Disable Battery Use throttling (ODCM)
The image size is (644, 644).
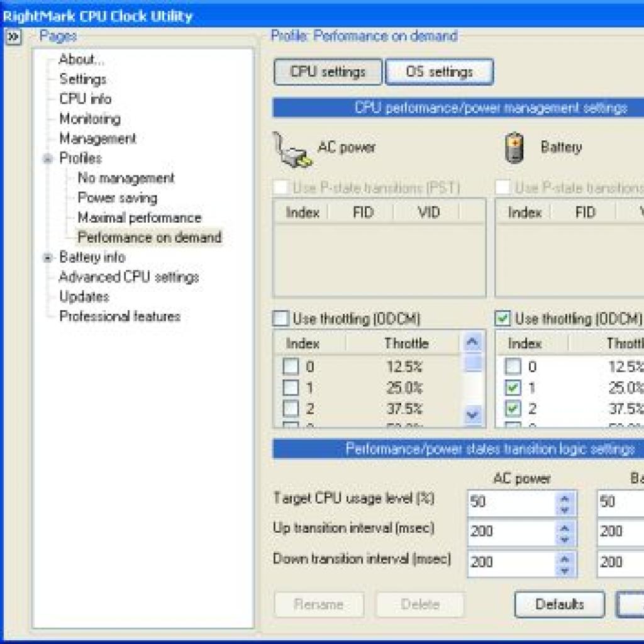click(x=503, y=319)
